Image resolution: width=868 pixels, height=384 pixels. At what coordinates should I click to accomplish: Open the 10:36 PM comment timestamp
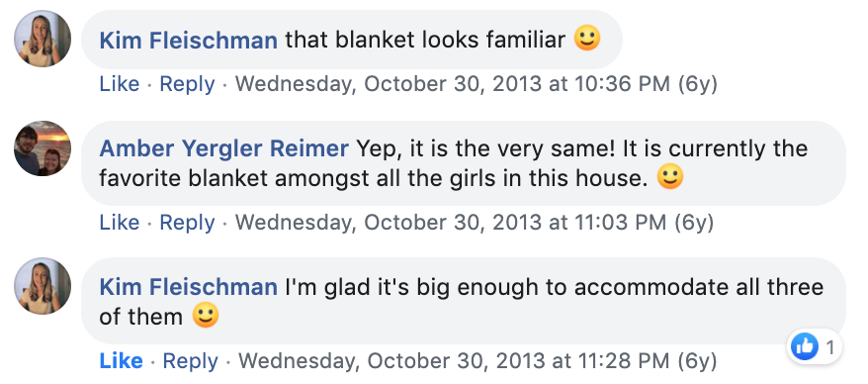[477, 84]
